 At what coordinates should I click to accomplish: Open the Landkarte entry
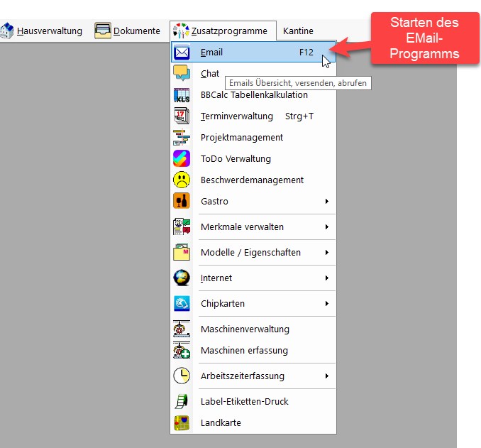[x=253, y=423]
